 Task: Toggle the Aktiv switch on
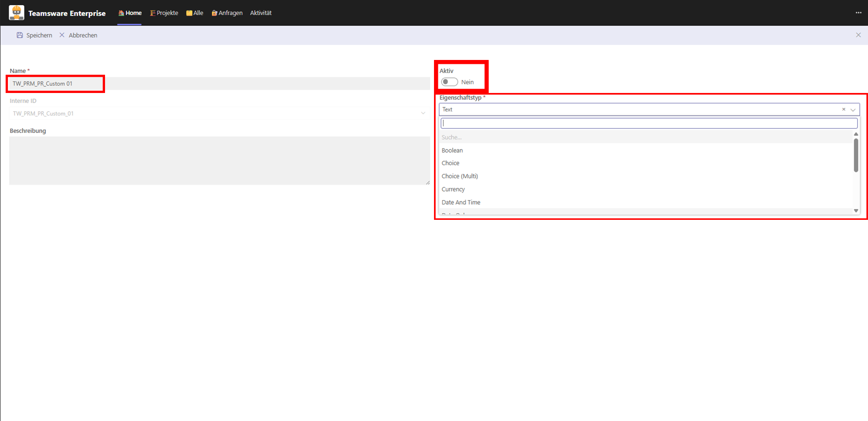pos(449,82)
